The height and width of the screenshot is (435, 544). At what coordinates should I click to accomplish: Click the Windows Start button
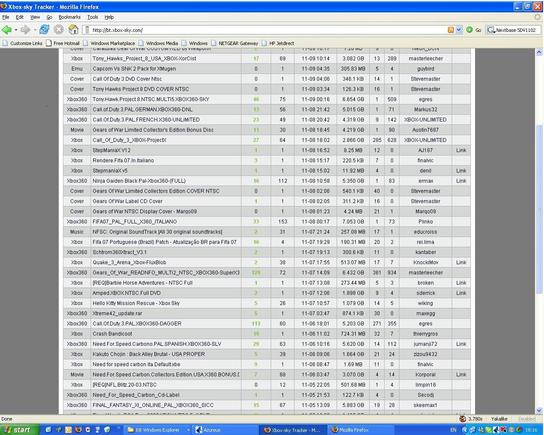[x=18, y=430]
